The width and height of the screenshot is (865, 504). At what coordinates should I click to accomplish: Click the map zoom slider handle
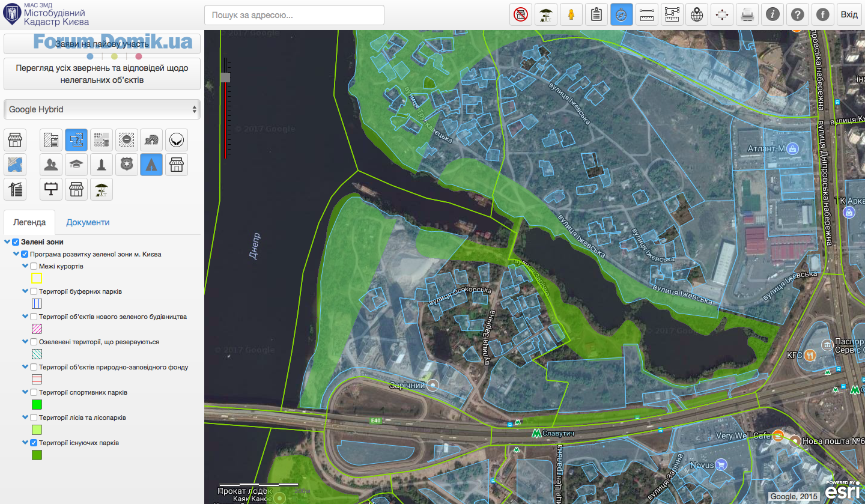[x=225, y=77]
